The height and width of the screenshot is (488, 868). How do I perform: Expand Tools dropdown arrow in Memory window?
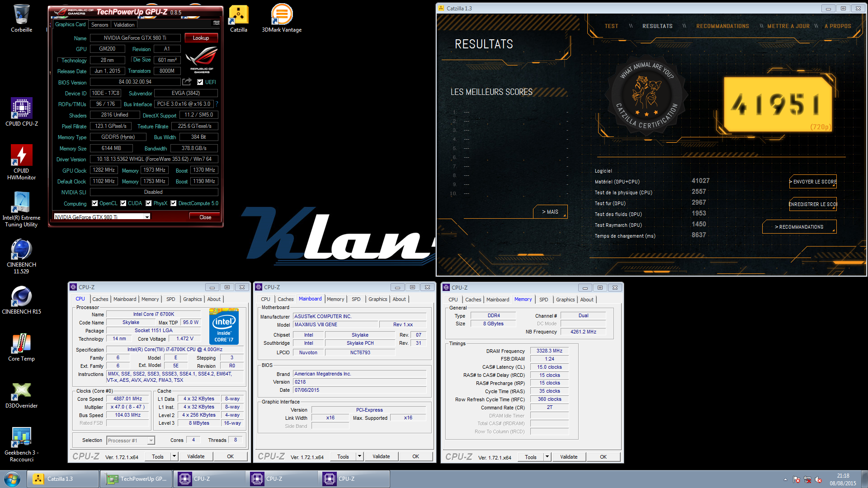pyautogui.click(x=547, y=457)
